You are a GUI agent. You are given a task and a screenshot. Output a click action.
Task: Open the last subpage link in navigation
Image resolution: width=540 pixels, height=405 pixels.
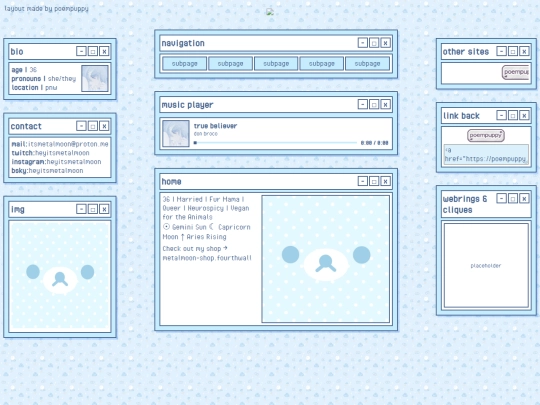point(367,64)
